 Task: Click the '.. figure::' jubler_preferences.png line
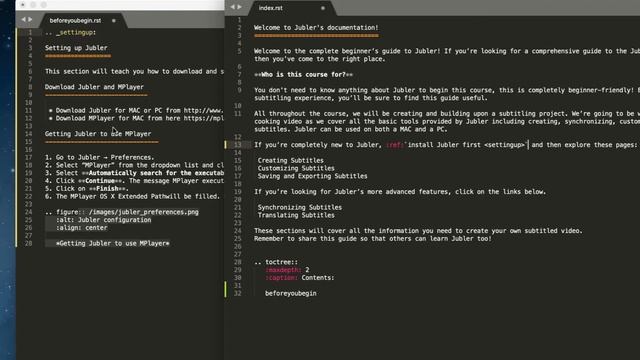tap(122, 212)
